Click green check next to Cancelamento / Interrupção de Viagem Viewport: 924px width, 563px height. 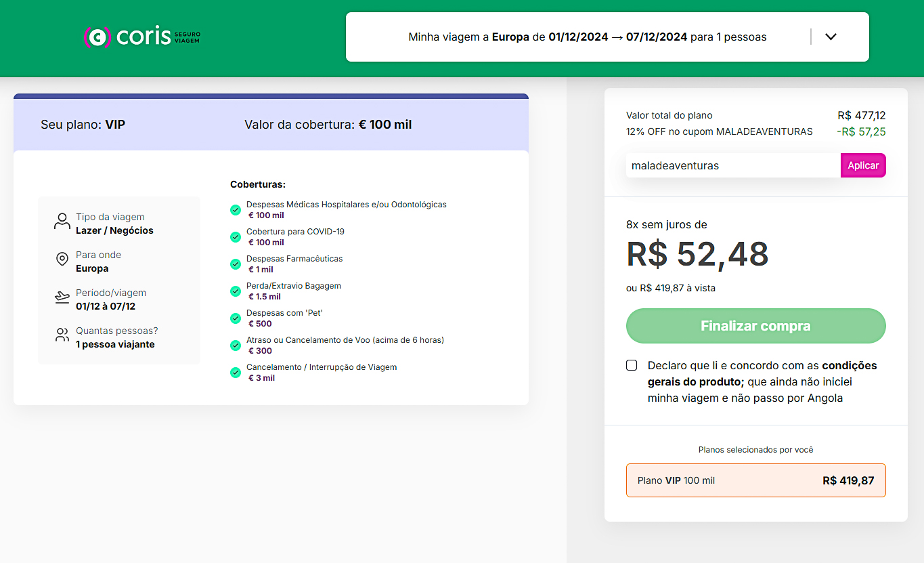236,373
